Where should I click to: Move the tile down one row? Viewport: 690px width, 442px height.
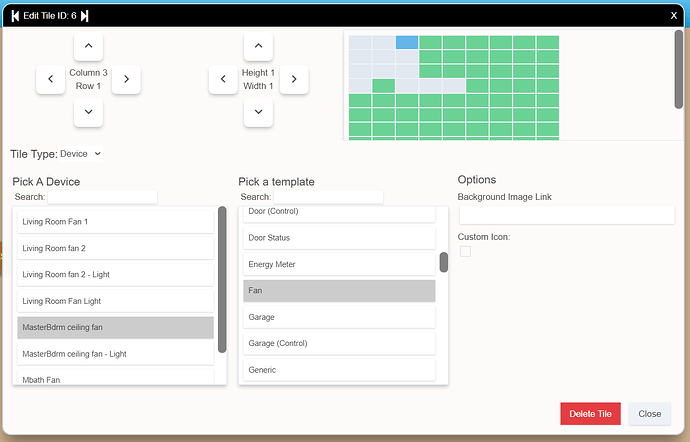(88, 112)
